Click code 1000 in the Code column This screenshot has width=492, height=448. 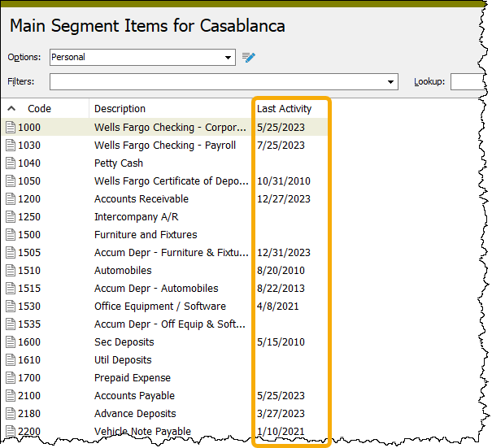tap(29, 128)
